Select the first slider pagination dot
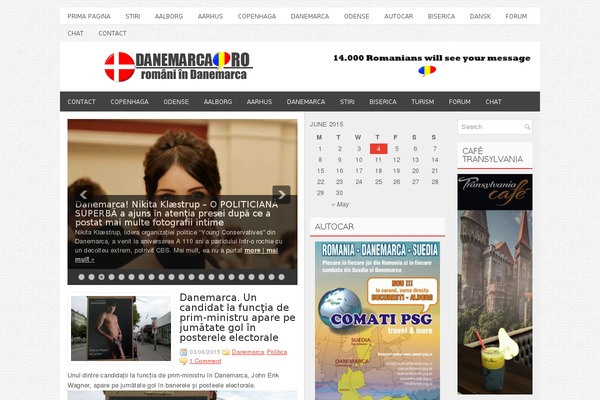The image size is (600, 400). tap(82, 277)
